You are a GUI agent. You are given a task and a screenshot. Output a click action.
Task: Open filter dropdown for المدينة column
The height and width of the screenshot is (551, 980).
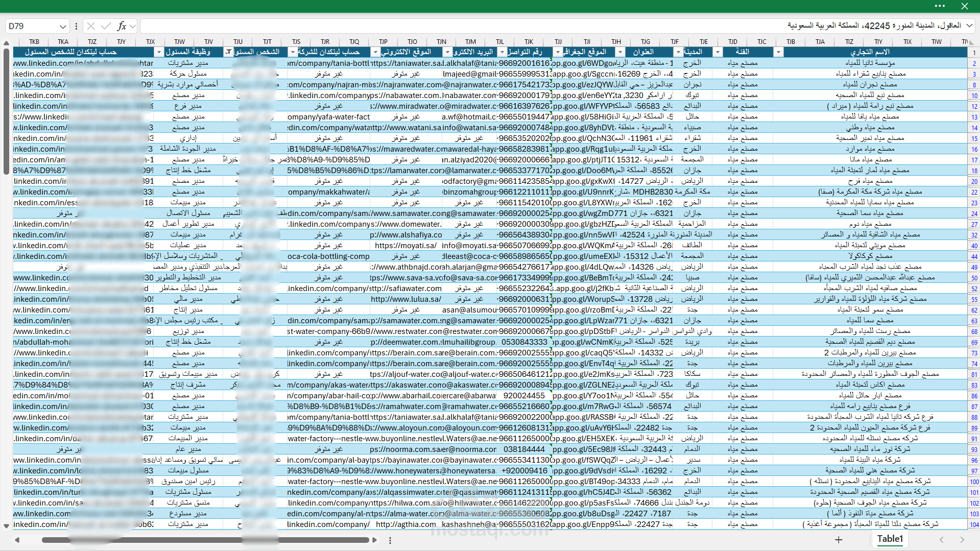point(678,52)
